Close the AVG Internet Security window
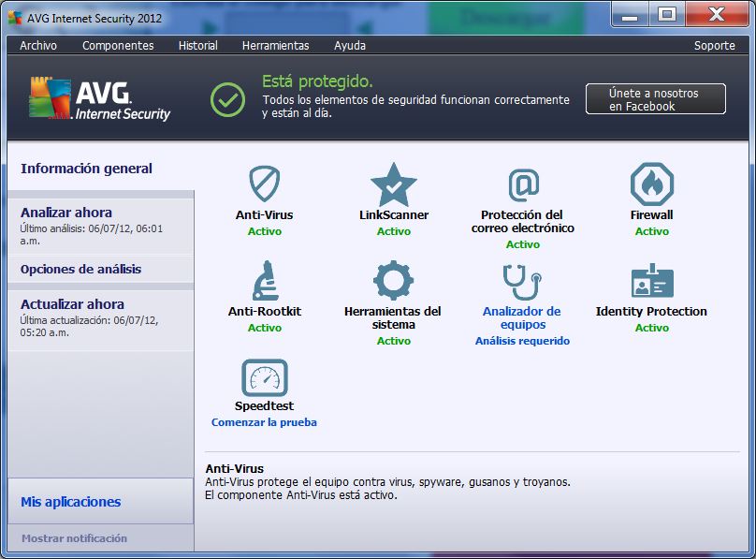The height and width of the screenshot is (559, 756). click(x=717, y=15)
